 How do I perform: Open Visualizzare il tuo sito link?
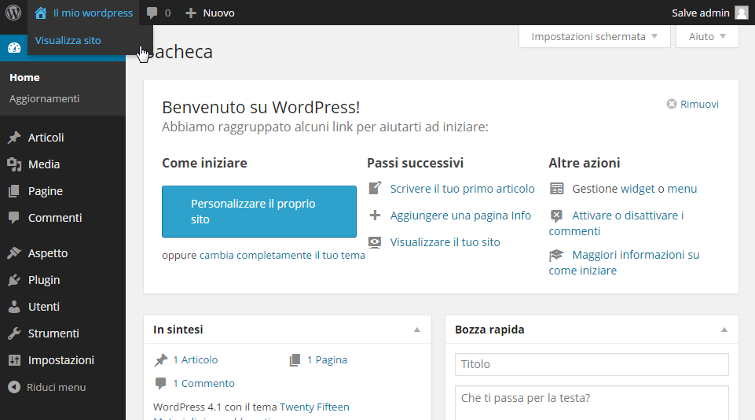click(445, 242)
